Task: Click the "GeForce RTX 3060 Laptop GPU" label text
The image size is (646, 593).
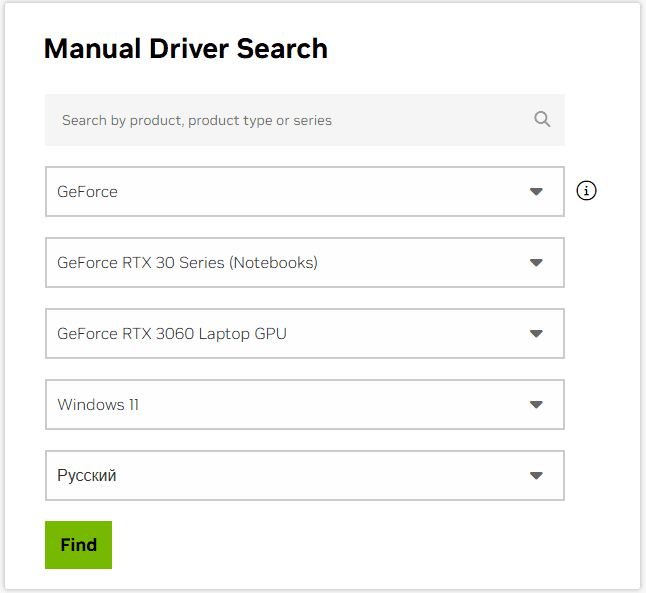Action: point(172,334)
